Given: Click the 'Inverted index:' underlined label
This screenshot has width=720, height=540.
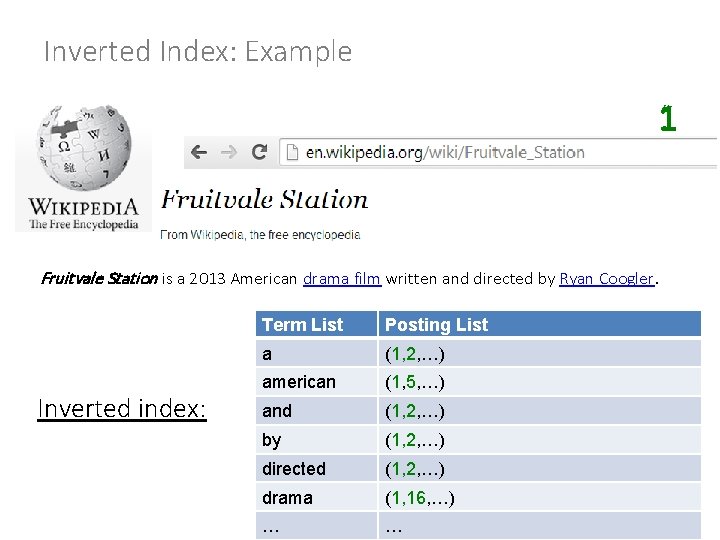Looking at the screenshot, I should coord(122,408).
